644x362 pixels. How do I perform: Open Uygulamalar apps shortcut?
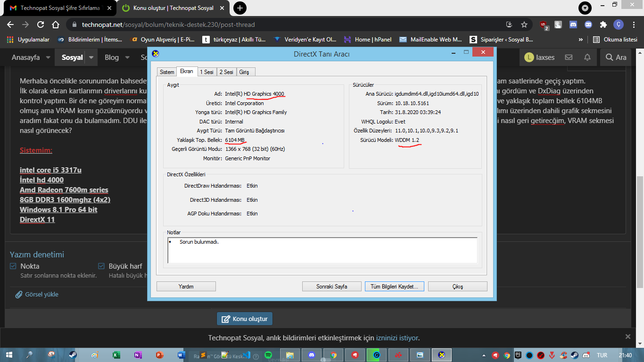[x=28, y=40]
